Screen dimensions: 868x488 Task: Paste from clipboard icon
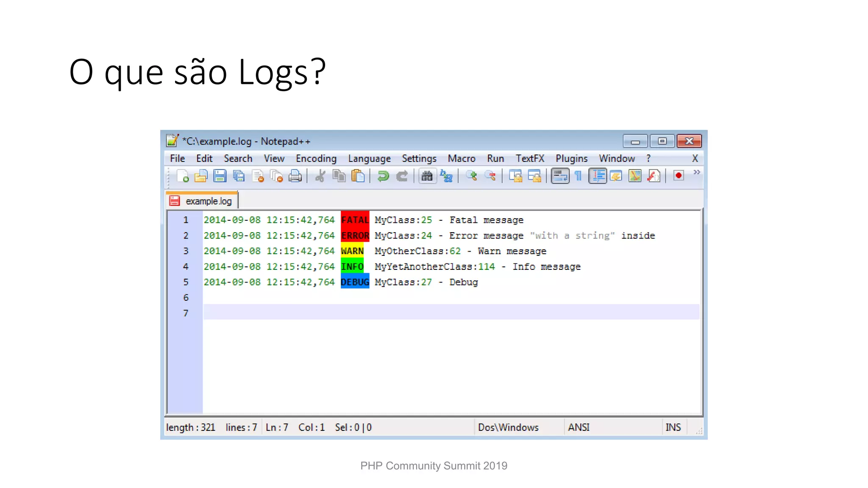tap(358, 176)
